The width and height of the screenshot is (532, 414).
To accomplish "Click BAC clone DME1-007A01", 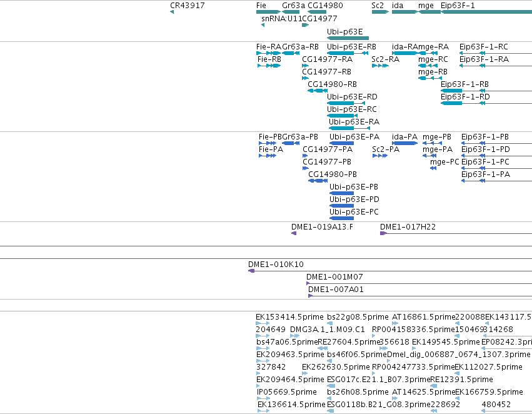I will tap(420, 296).
